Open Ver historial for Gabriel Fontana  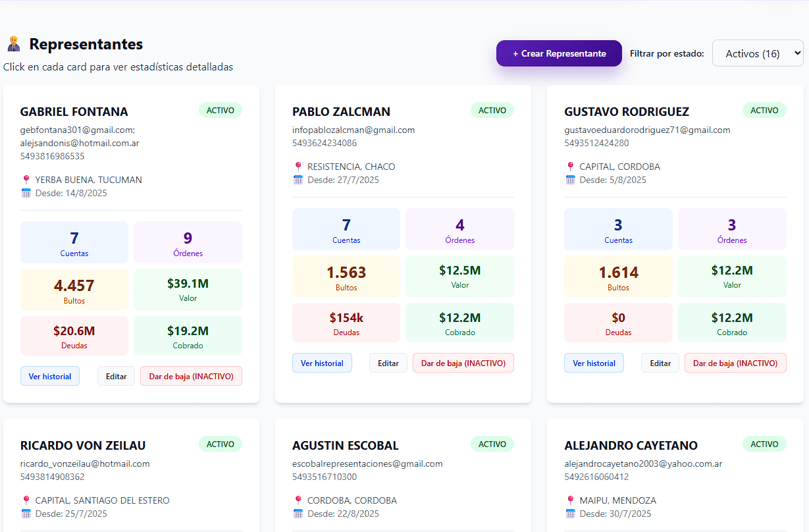(x=50, y=376)
